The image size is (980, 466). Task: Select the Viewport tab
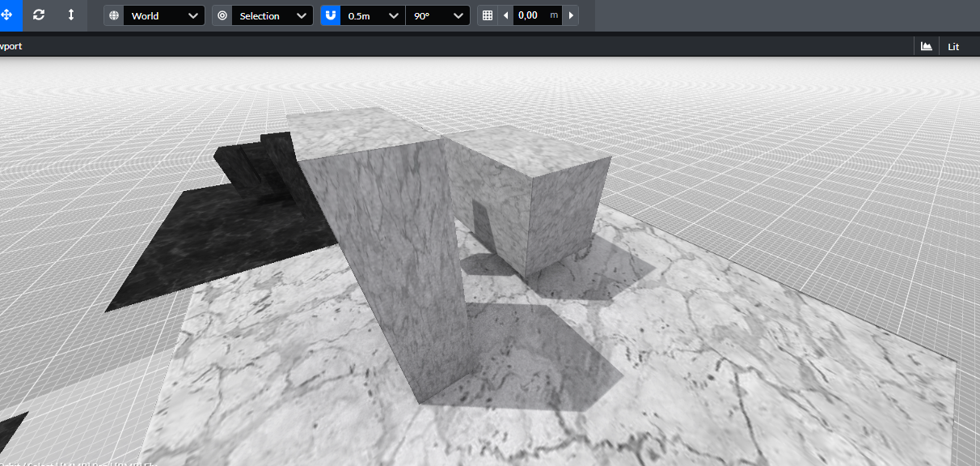pos(11,46)
